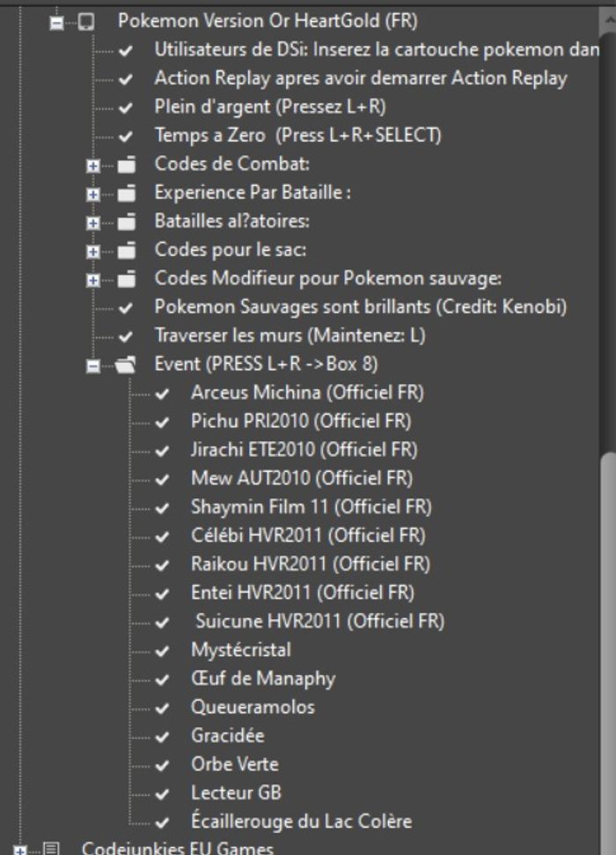Click the open folder icon beside Event
Image resolution: width=616 pixels, height=855 pixels.
(126, 365)
